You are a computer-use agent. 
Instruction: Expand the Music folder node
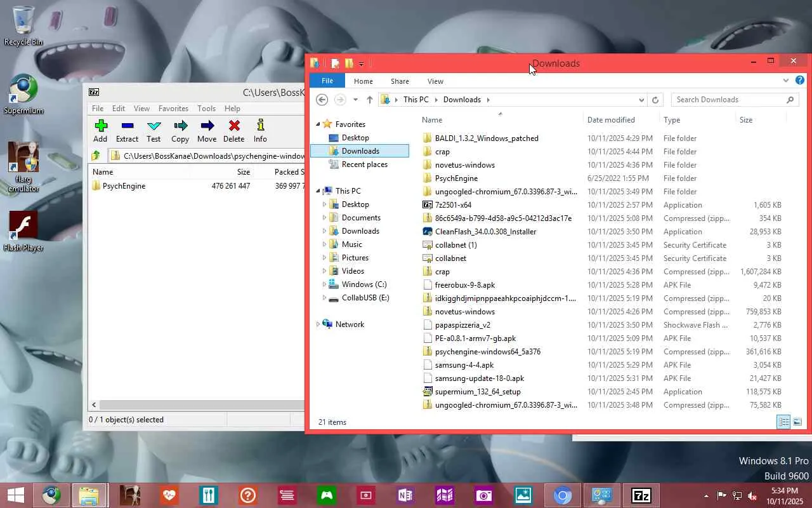[324, 244]
